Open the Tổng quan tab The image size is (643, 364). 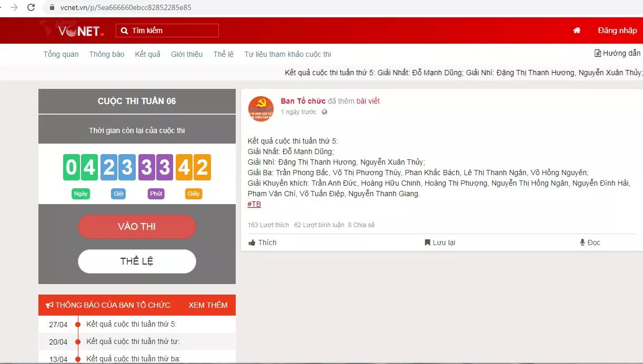(x=61, y=54)
